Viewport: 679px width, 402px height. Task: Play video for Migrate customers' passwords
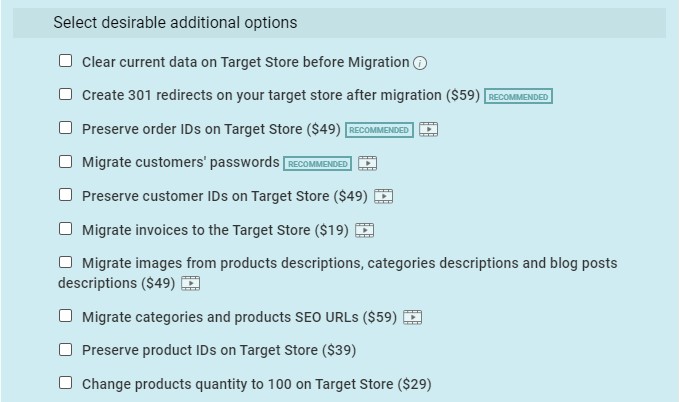tap(367, 163)
